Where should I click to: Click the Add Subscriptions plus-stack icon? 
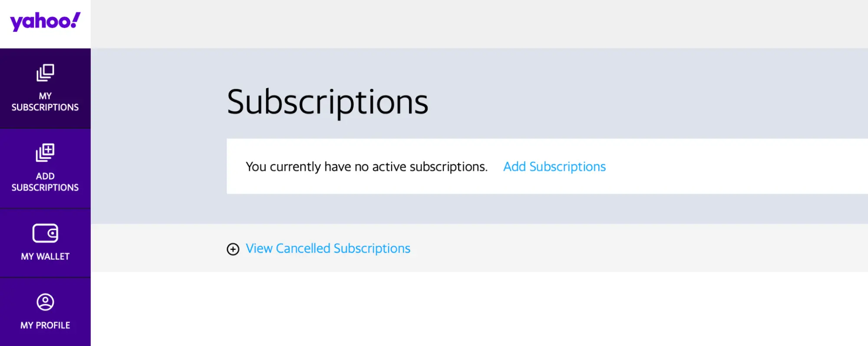point(45,153)
